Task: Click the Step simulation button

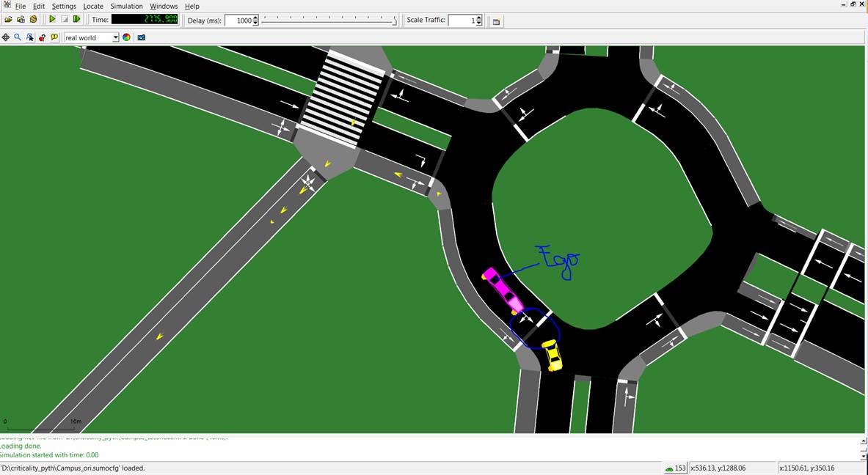Action: [76, 20]
